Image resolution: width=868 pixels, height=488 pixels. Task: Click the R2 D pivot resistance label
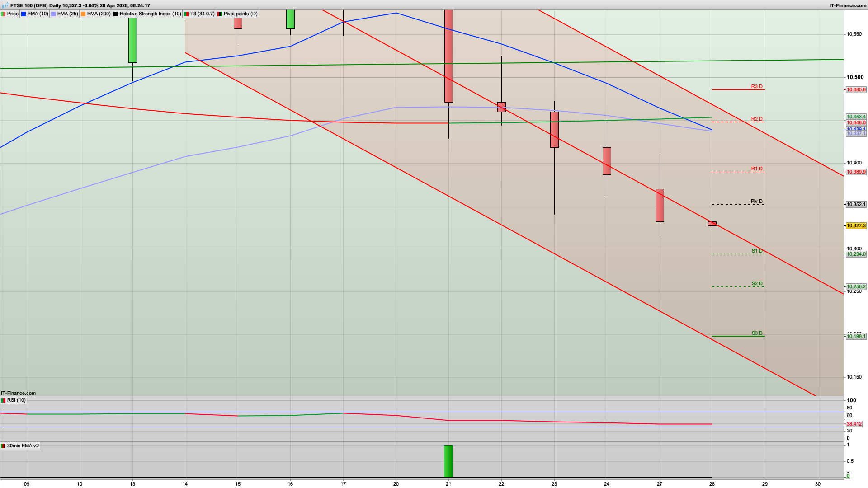coord(756,120)
